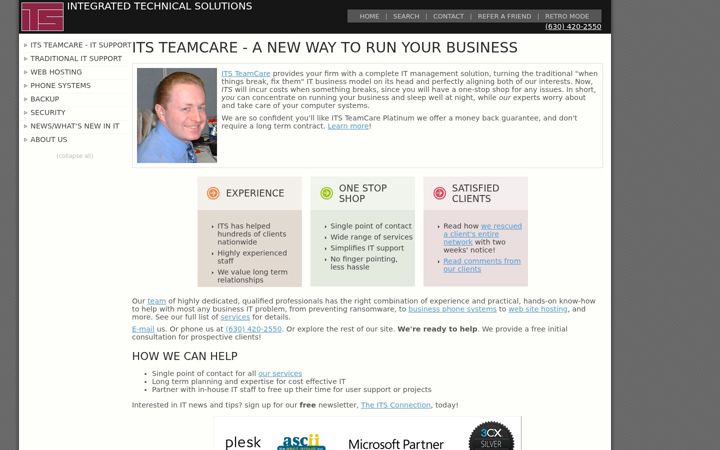This screenshot has height=450, width=720.
Task: Open the Contact menu item
Action: click(448, 16)
